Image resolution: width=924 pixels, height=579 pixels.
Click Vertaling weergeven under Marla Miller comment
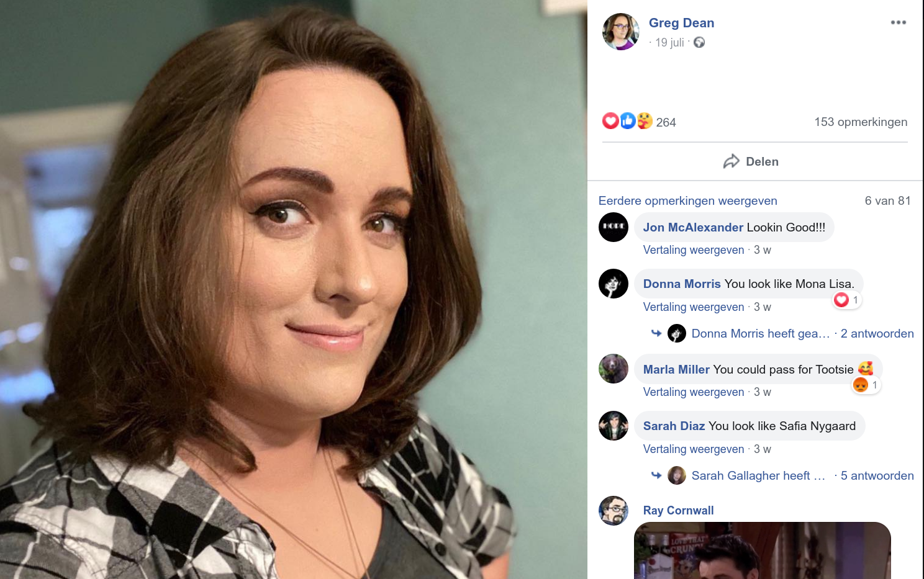point(693,392)
